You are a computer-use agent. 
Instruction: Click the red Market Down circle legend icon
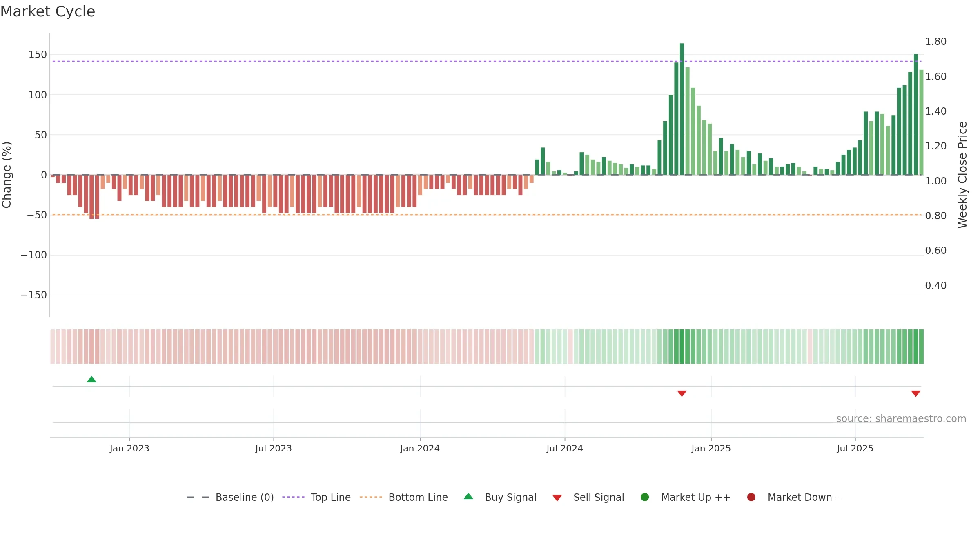tap(751, 497)
